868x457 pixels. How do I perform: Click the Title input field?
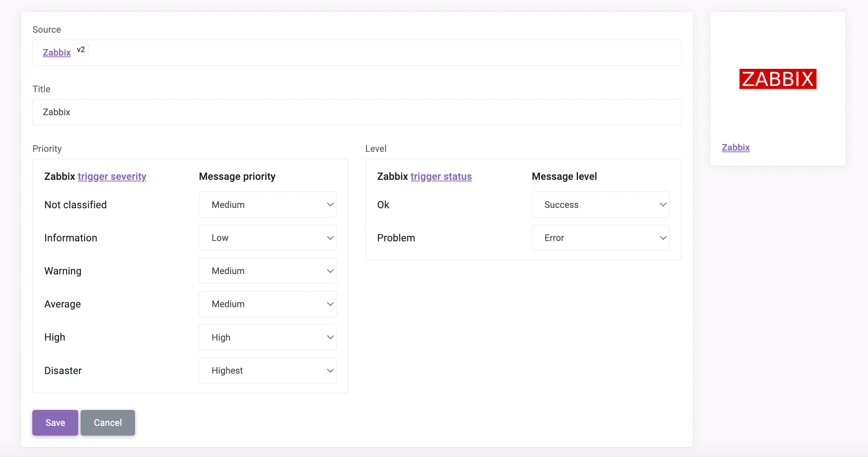pyautogui.click(x=357, y=112)
